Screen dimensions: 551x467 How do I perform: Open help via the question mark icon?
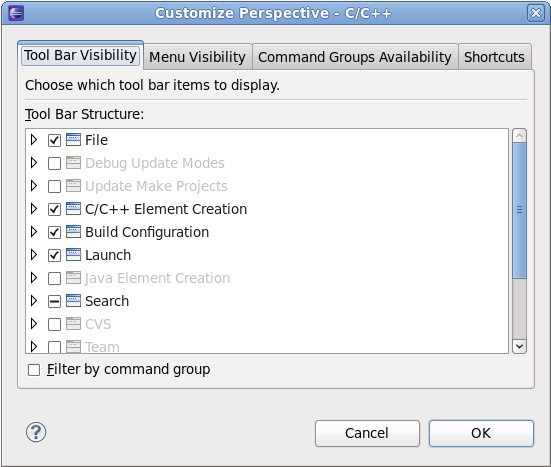tap(36, 432)
